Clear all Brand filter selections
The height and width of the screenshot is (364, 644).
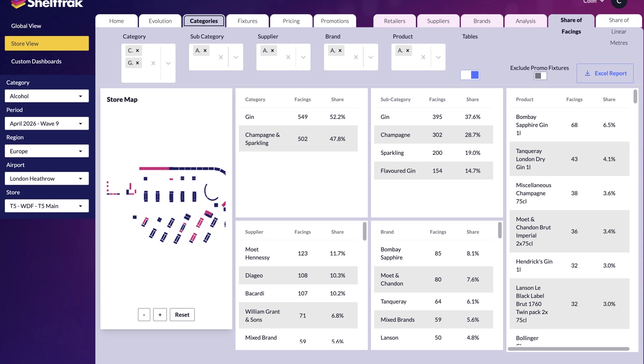[356, 57]
